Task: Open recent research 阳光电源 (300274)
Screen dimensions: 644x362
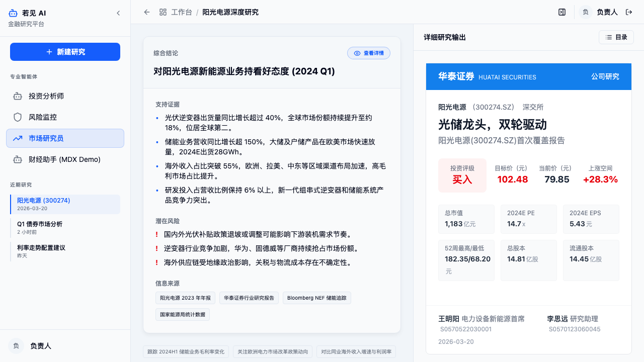Action: [65, 204]
